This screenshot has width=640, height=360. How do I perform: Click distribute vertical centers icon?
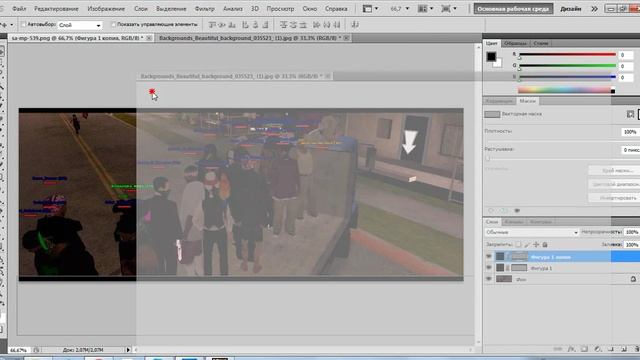[293, 25]
